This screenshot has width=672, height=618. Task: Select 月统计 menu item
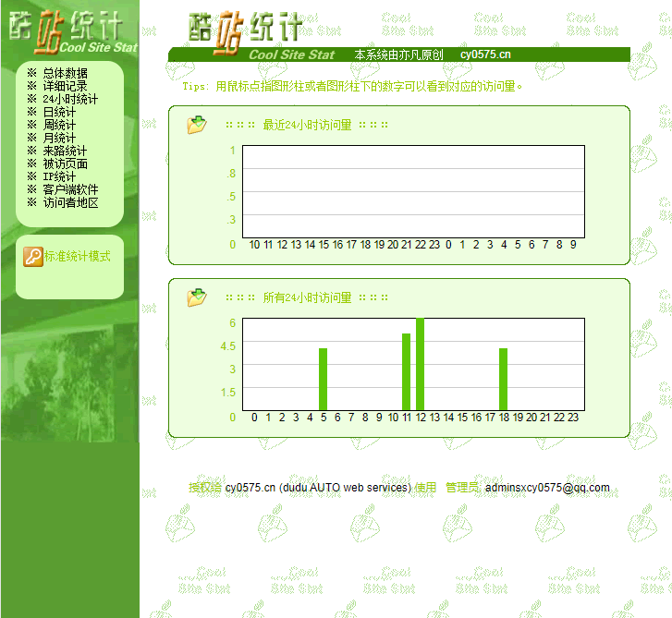[59, 138]
